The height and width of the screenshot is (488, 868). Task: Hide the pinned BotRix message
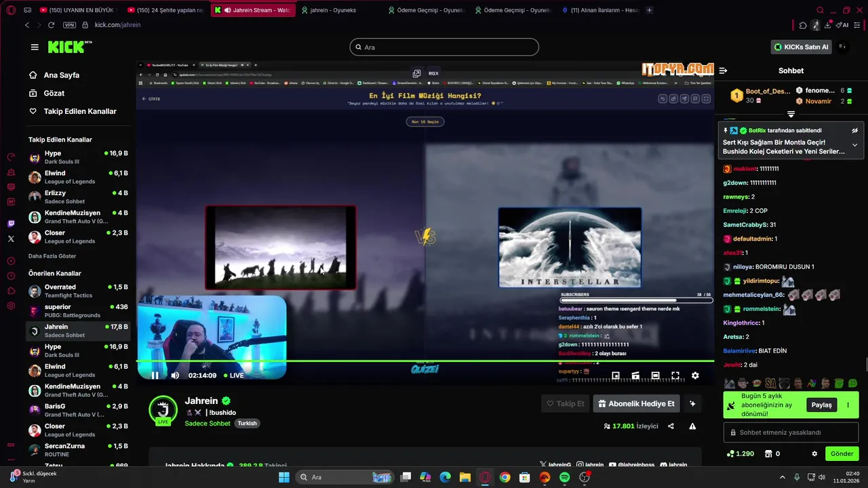pos(854,130)
